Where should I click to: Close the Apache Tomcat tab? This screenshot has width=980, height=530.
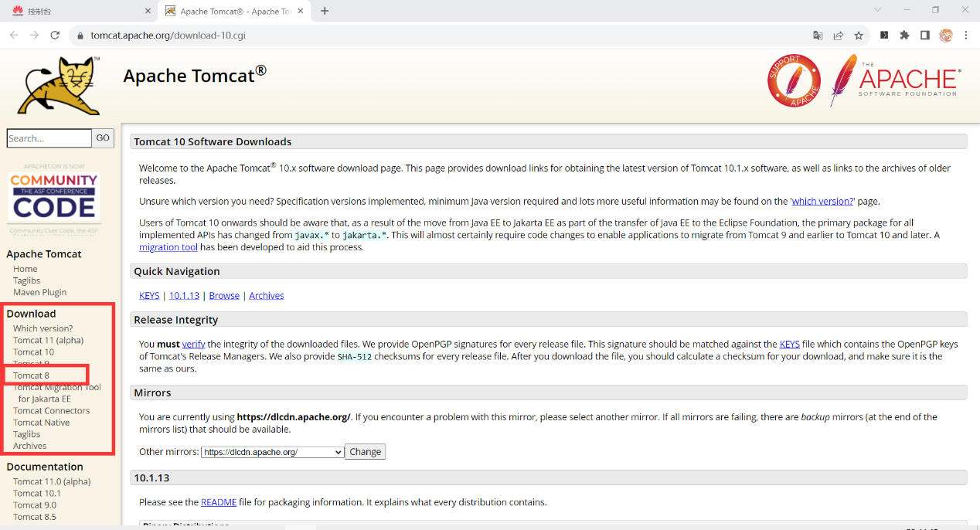tap(302, 11)
